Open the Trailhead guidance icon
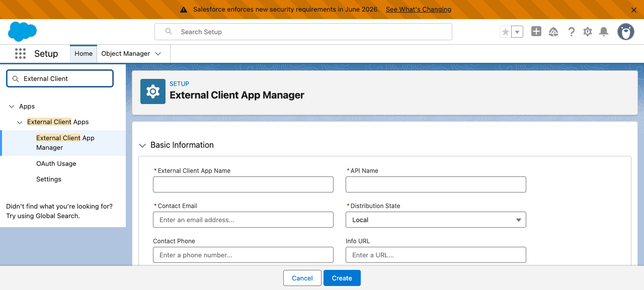The width and height of the screenshot is (644, 290). click(x=553, y=32)
